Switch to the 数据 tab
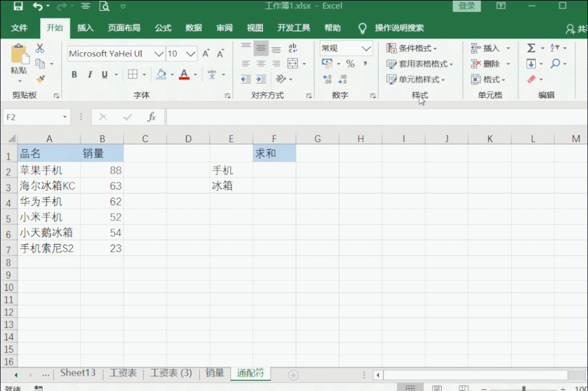Screen dimensions: 588x391 click(x=194, y=28)
